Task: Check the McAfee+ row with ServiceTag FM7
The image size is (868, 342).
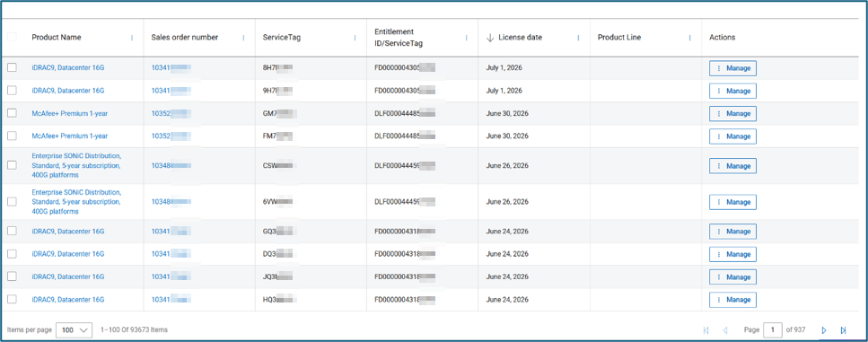Action: pos(13,136)
